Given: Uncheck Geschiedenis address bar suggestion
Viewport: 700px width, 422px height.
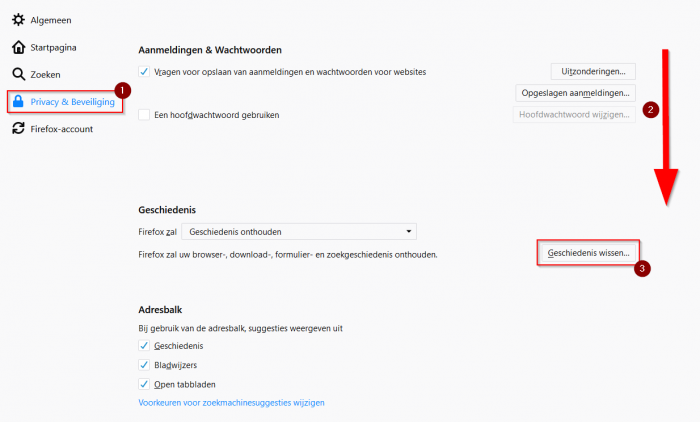Looking at the screenshot, I should pyautogui.click(x=144, y=346).
